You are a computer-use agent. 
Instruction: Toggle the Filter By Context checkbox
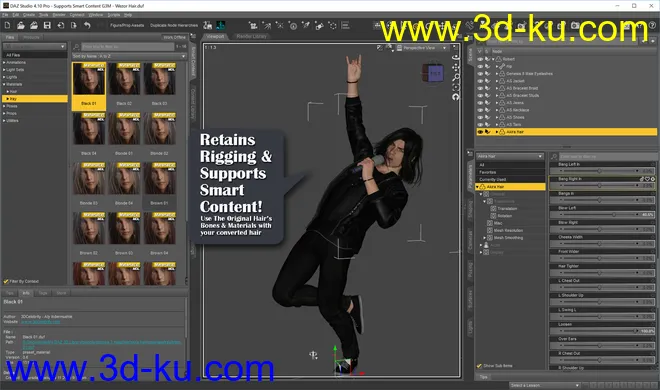point(6,281)
